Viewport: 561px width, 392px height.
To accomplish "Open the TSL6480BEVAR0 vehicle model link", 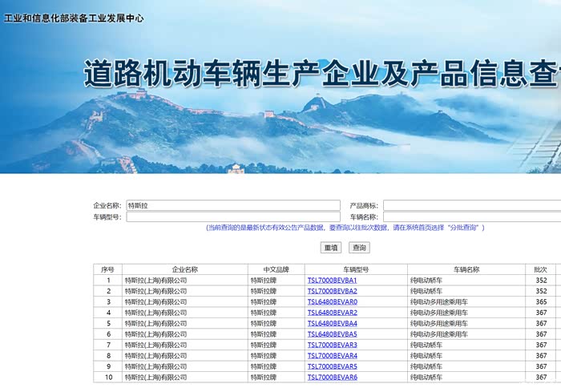I will click(332, 302).
